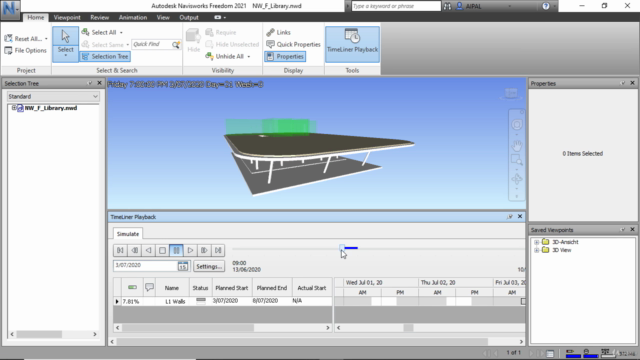Expand the NW_F_Library.nwd tree node
Image resolution: width=640 pixels, height=360 pixels.
click(x=14, y=108)
